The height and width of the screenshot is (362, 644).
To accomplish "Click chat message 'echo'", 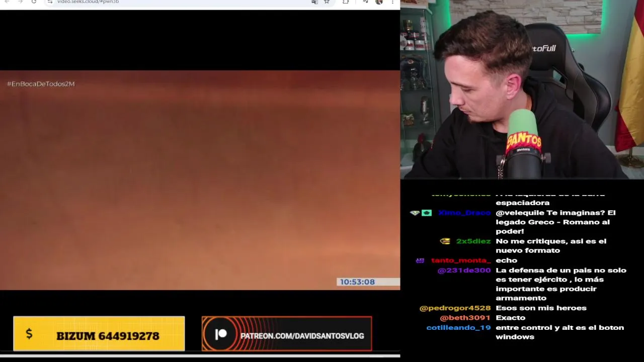I will [x=506, y=260].
